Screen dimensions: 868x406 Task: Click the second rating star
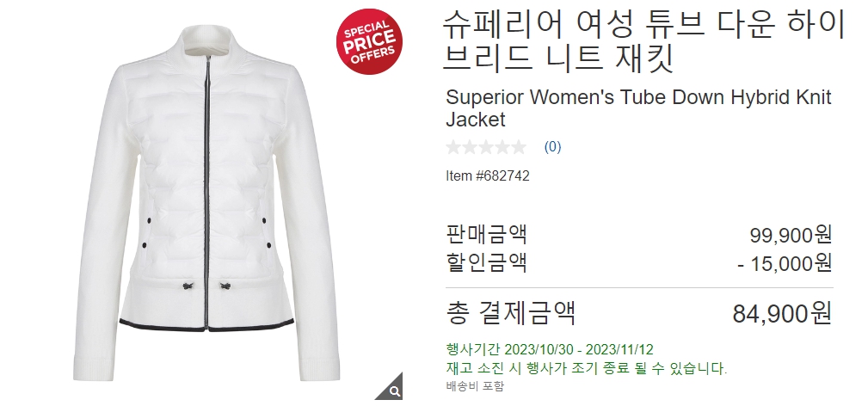(470, 147)
